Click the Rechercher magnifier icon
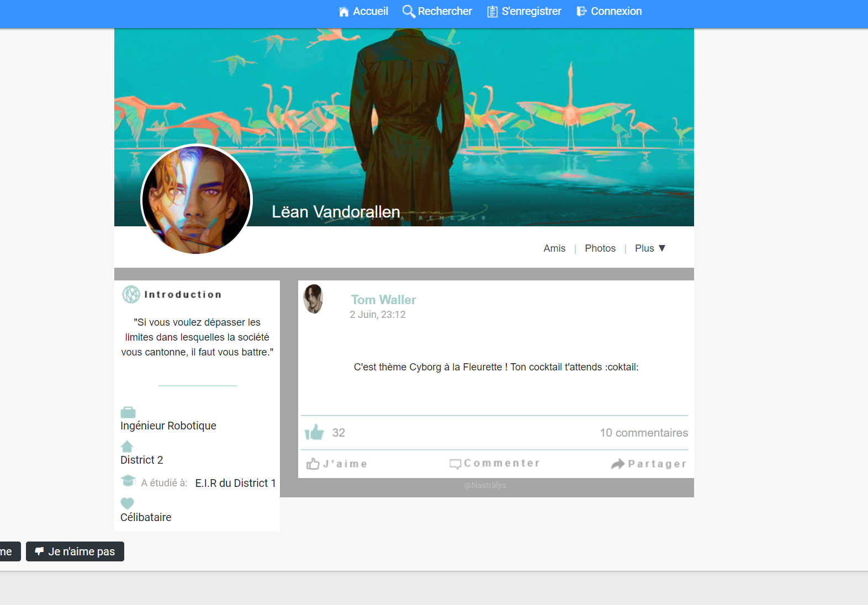868x605 pixels. point(409,12)
